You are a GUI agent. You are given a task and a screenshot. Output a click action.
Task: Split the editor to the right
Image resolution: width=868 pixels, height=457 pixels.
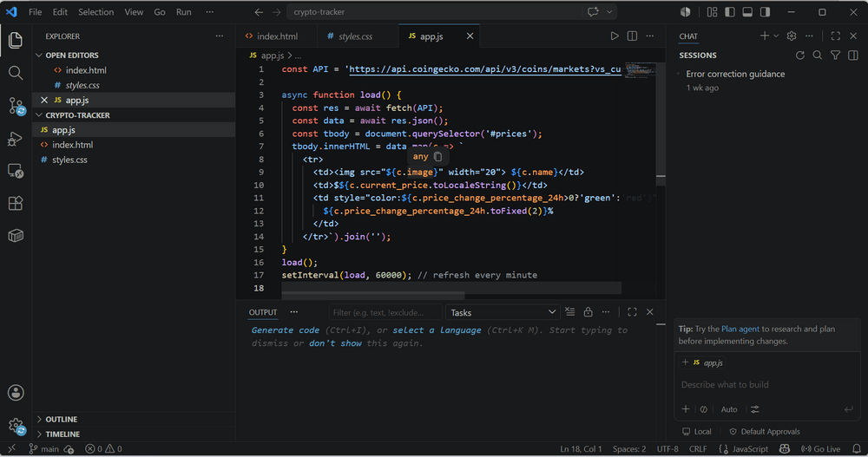pyautogui.click(x=632, y=36)
